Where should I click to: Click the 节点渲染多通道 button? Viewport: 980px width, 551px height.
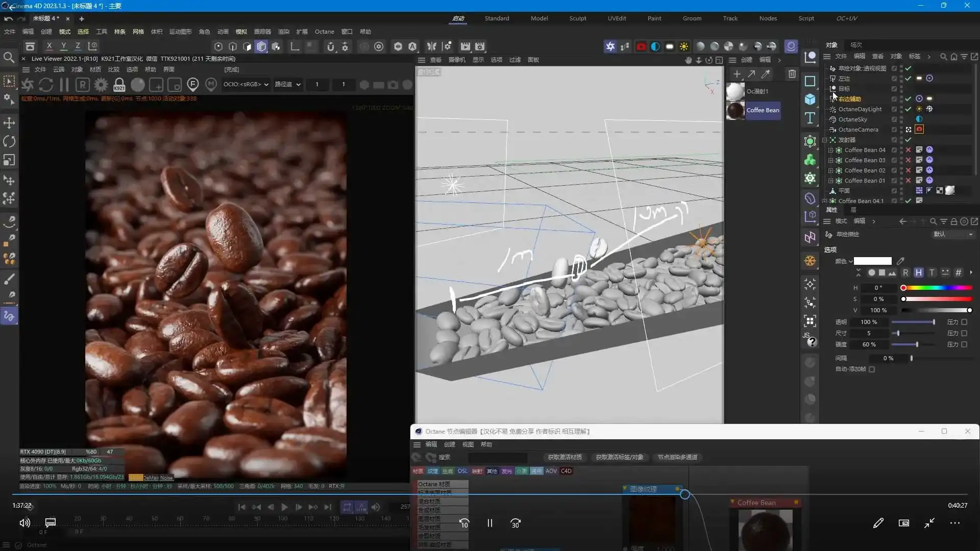[x=677, y=457]
